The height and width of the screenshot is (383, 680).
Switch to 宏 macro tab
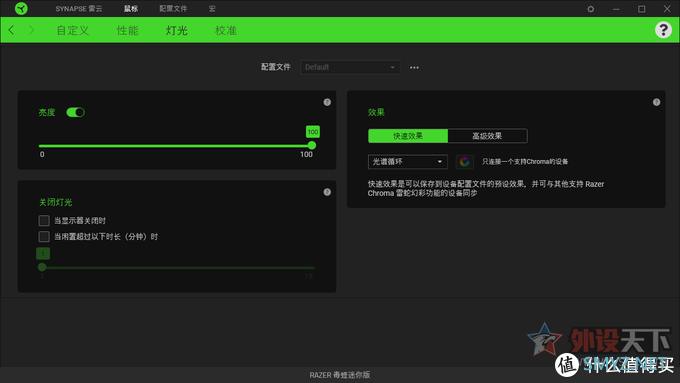pos(212,9)
